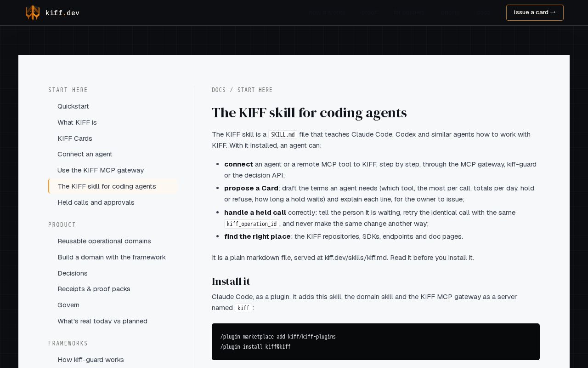Click the bold 'find the right place' text
The image size is (588, 368).
pos(257,236)
